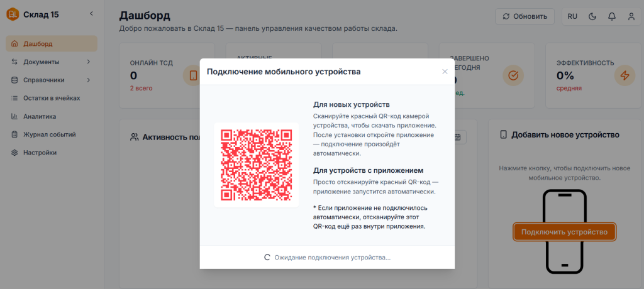
Task: Open Аналитика section
Action: pos(40,116)
